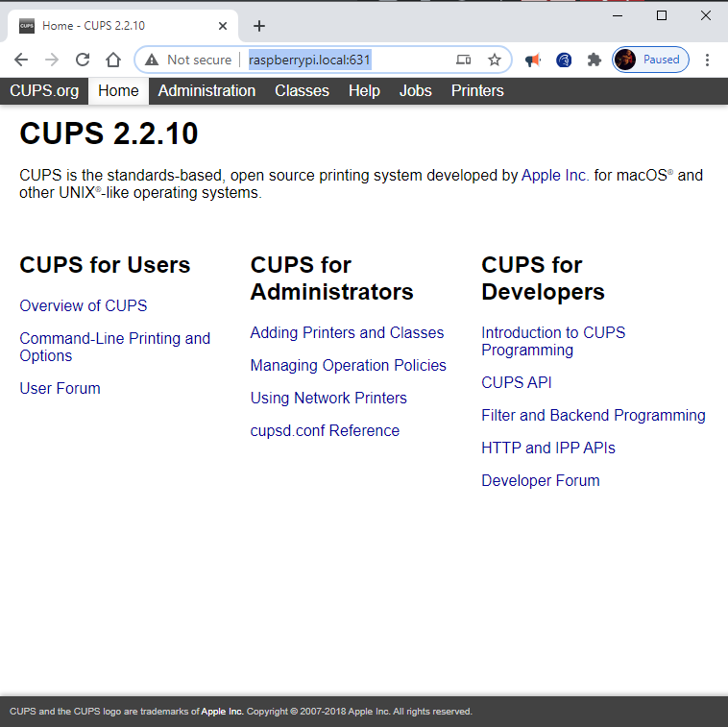Open Command-Line Printing and Options link

[x=114, y=347]
